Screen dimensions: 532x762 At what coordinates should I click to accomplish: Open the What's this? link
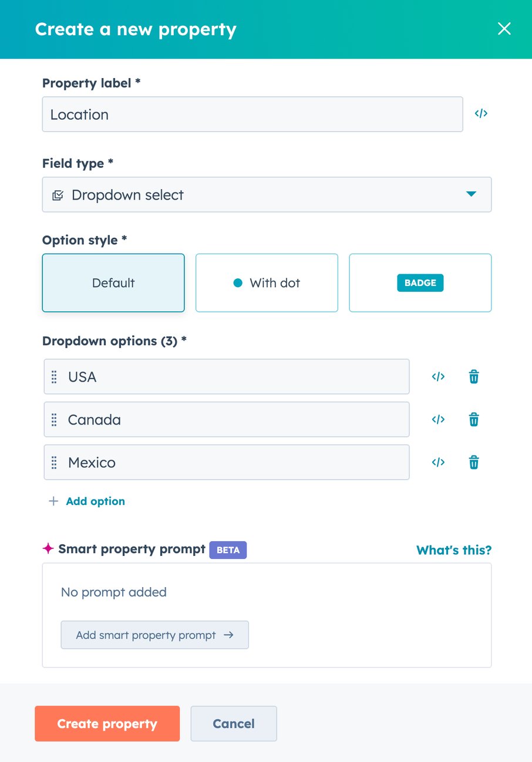(x=453, y=549)
